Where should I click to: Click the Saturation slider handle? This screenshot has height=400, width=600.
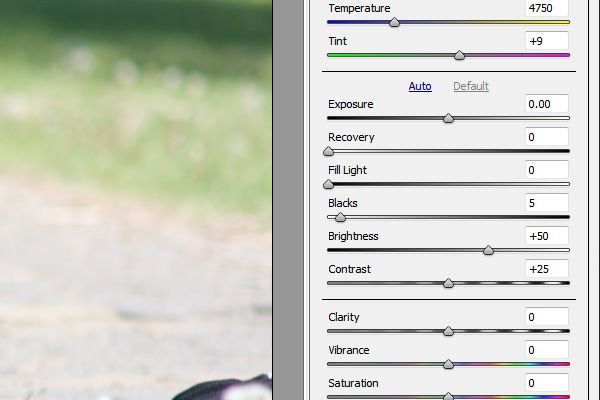[448, 397]
